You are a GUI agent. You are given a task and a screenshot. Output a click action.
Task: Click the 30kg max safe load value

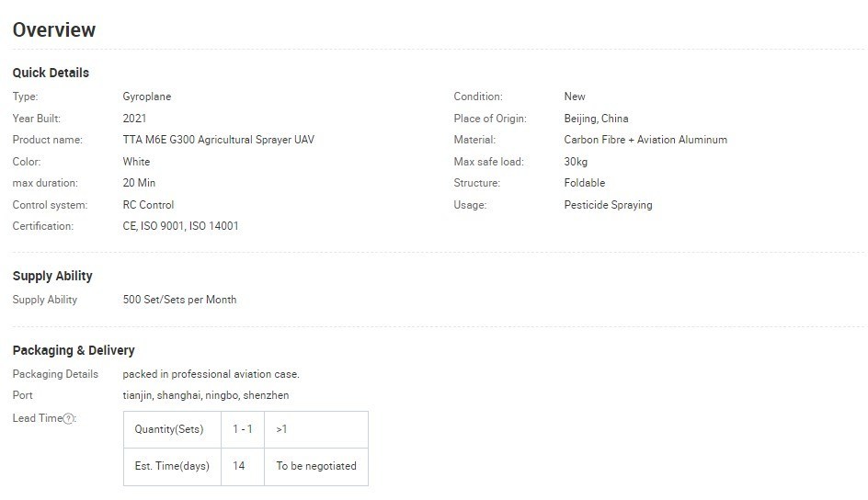point(577,162)
